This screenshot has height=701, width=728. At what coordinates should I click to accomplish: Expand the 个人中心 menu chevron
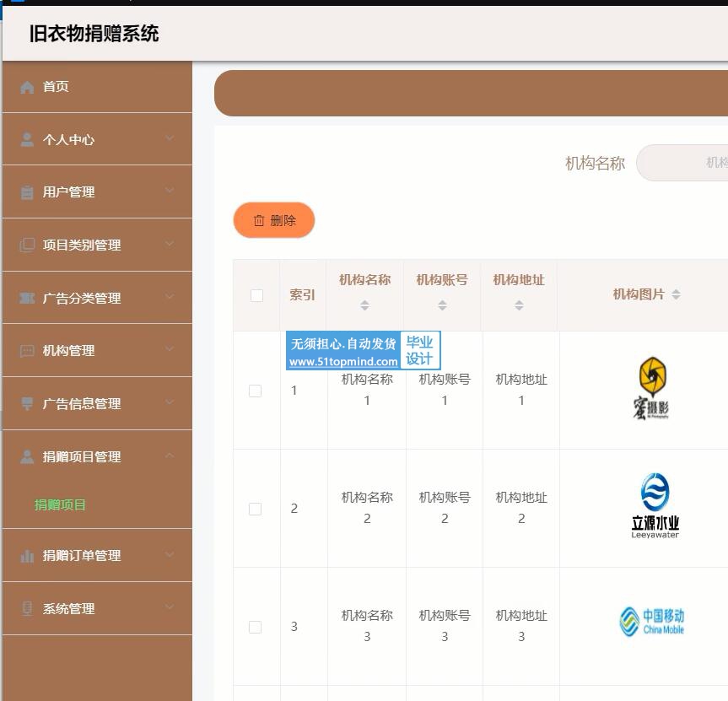(170, 138)
